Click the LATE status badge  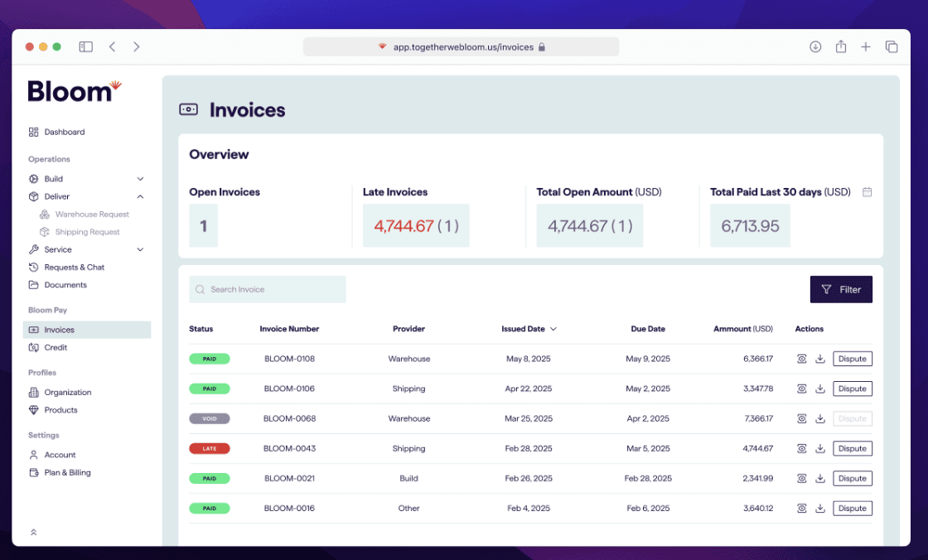coord(210,449)
